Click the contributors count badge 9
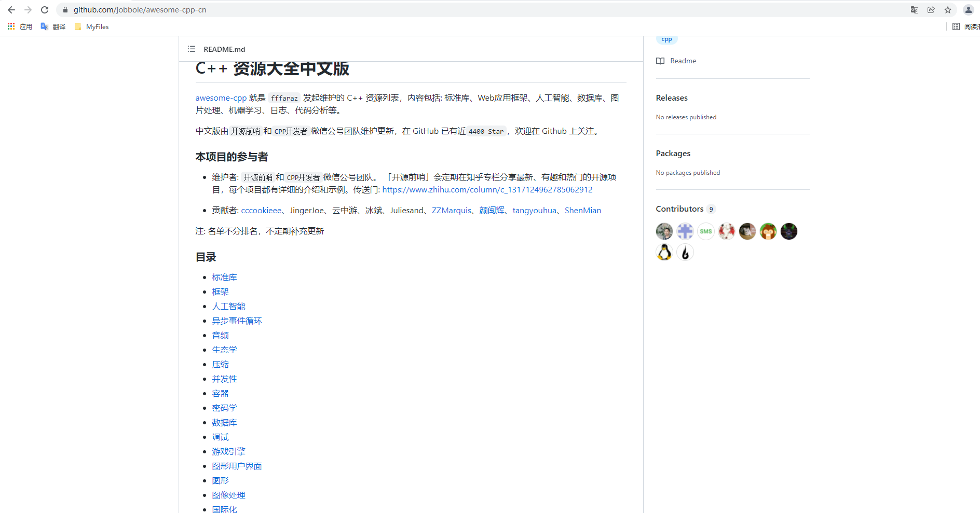Image resolution: width=980 pixels, height=513 pixels. tap(711, 209)
